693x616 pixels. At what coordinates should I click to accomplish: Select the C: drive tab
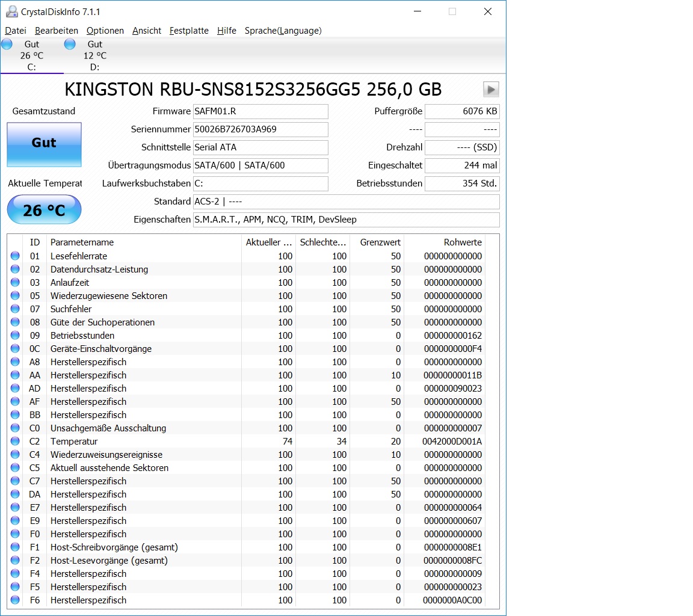point(32,55)
